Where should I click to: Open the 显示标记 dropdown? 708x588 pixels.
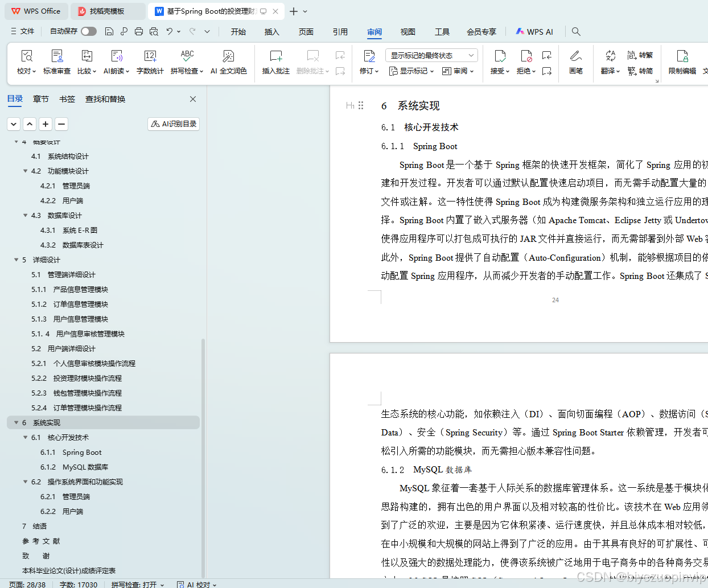click(x=411, y=71)
